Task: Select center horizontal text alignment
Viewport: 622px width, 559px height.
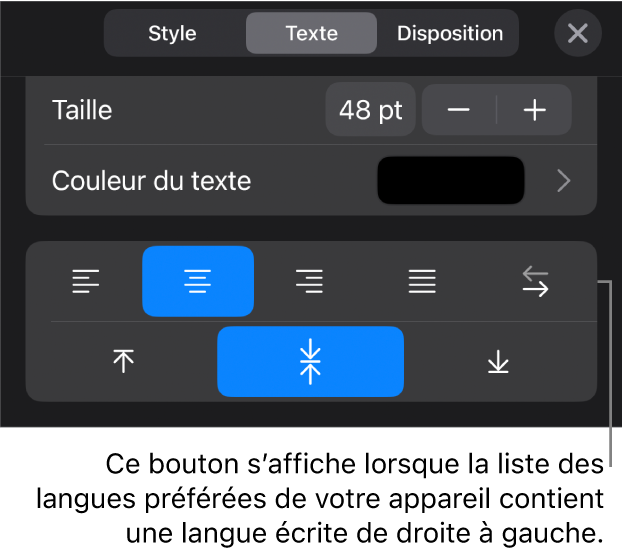Action: tap(198, 281)
